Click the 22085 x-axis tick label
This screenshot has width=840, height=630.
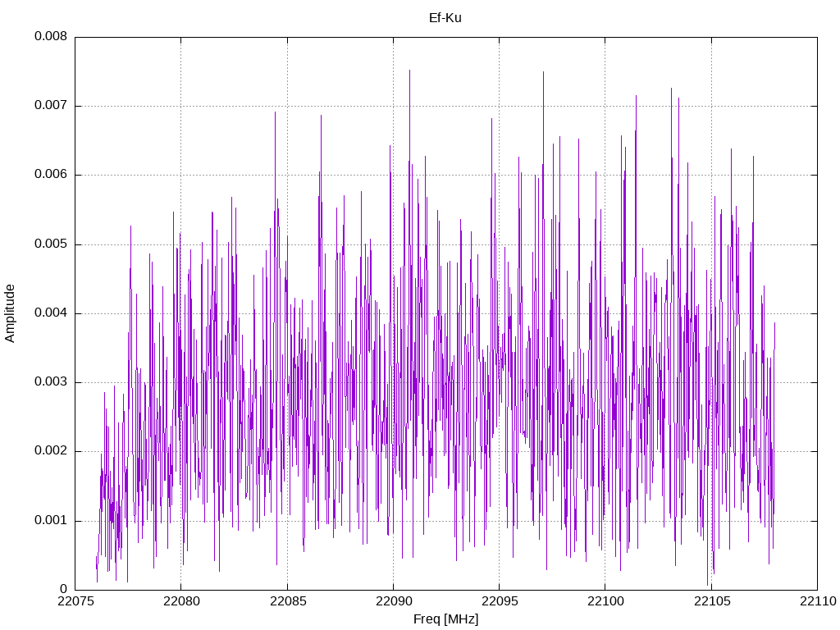click(x=287, y=601)
